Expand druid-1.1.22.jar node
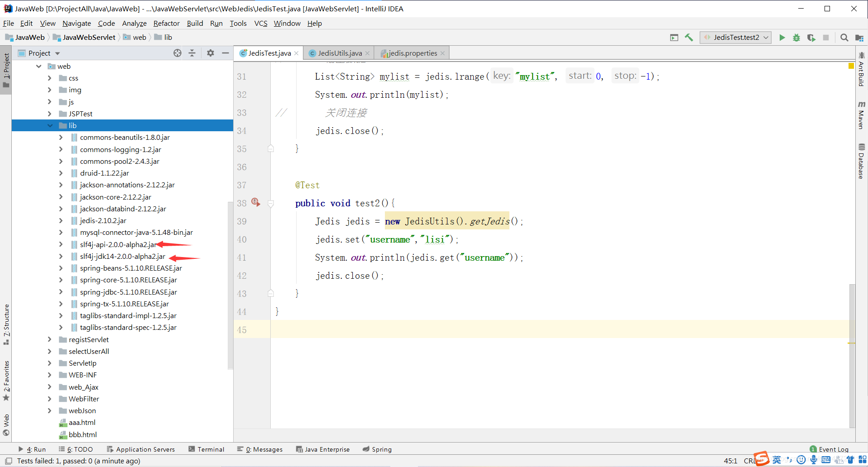This screenshot has height=467, width=868. pyautogui.click(x=61, y=173)
